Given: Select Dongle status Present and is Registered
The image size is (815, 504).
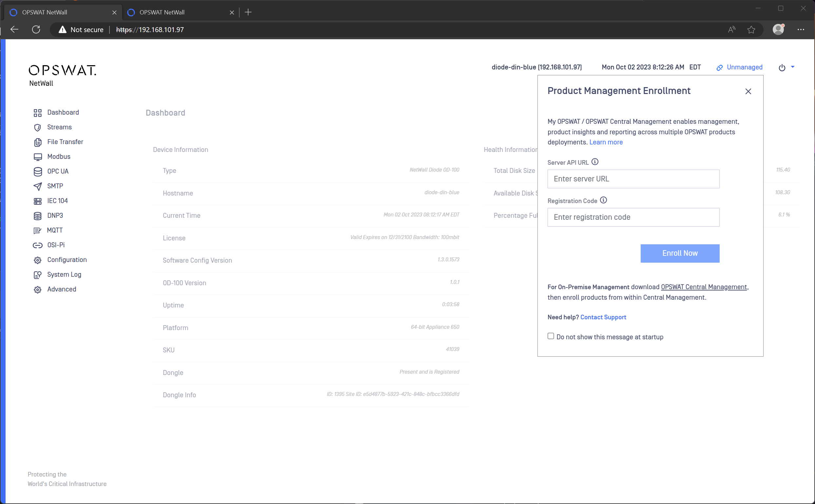Looking at the screenshot, I should coord(429,372).
